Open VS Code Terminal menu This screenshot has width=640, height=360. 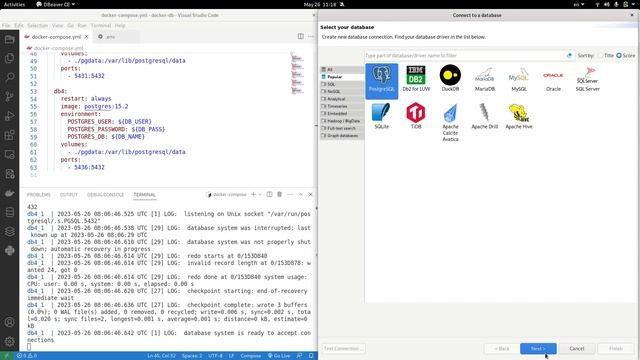point(100,26)
